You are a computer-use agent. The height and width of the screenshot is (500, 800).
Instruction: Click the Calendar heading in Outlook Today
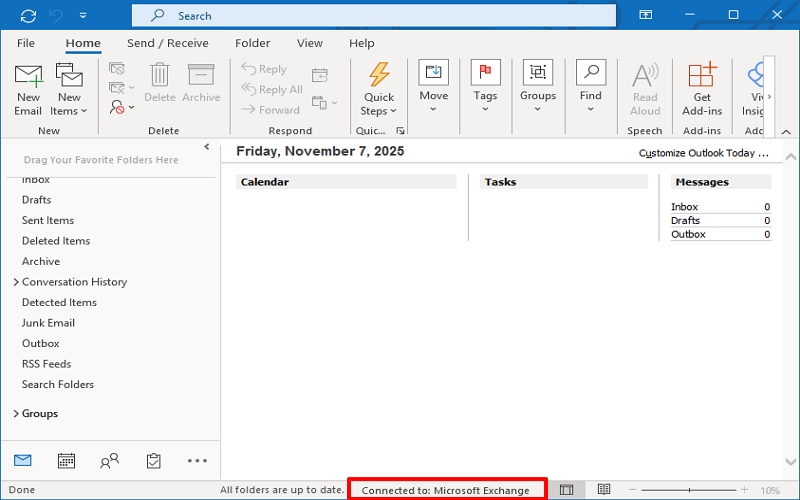click(264, 182)
